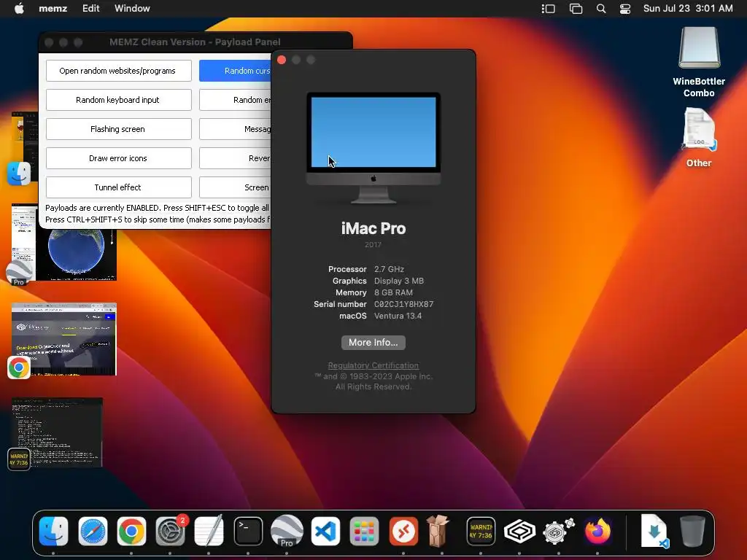Open the Regulatory Certification link
This screenshot has width=747, height=560.
(373, 365)
